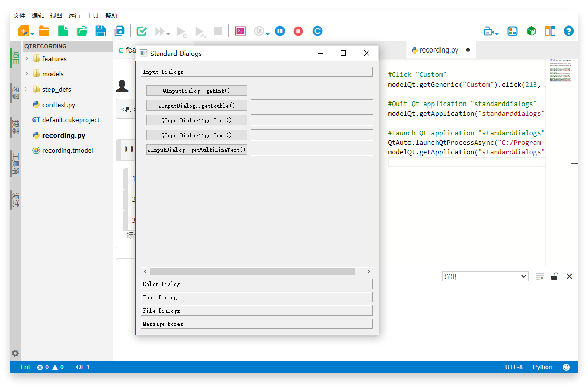The height and width of the screenshot is (388, 588).
Task: Open recording.tmodel in project tree
Action: 67,150
